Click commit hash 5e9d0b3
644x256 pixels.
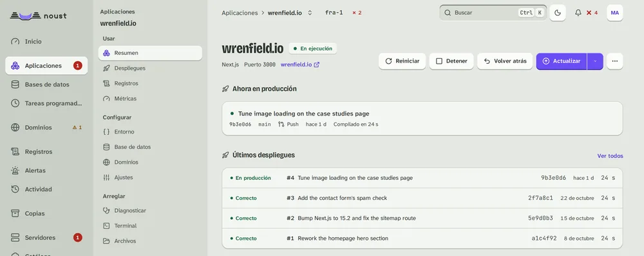540,218
